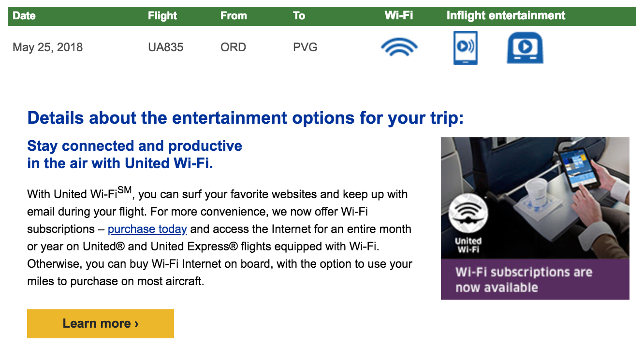Click the blue Wi-Fi signal icon
The image size is (644, 347).
click(x=399, y=47)
